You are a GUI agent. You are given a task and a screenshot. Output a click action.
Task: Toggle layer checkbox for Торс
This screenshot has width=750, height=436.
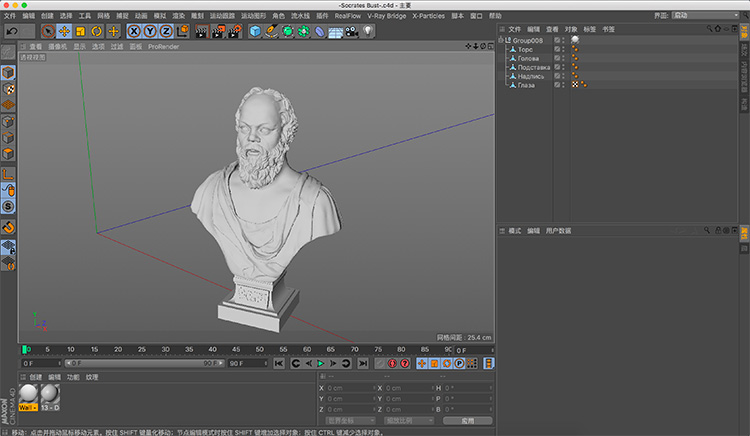[557, 49]
